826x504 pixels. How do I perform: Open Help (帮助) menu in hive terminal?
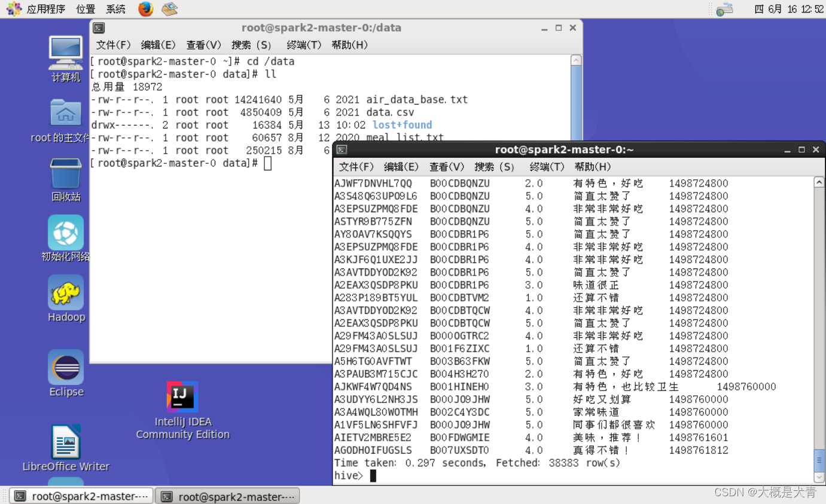tap(592, 167)
